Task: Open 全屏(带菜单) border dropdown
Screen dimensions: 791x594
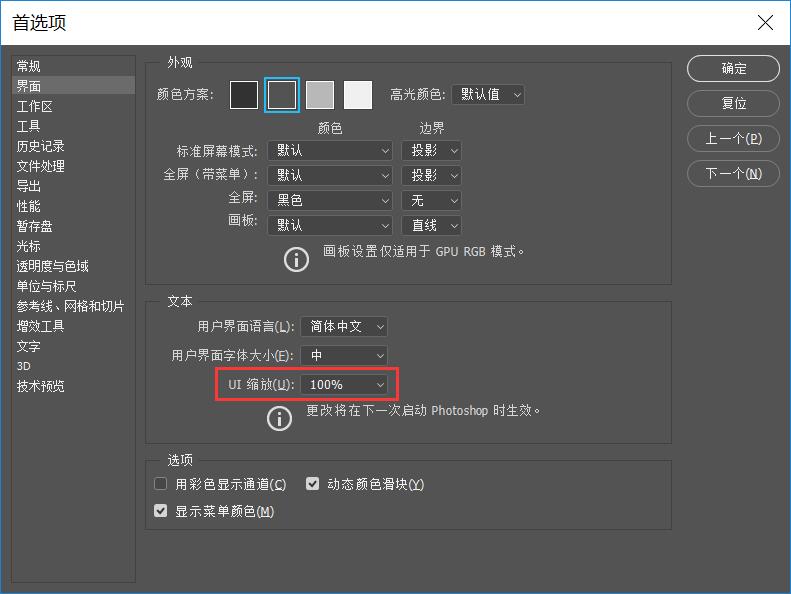Action: coord(431,175)
